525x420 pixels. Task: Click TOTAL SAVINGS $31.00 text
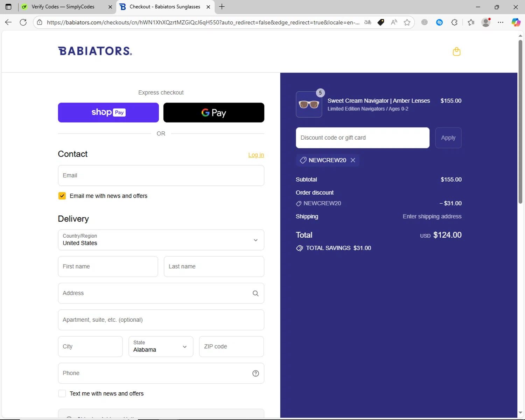(x=338, y=248)
